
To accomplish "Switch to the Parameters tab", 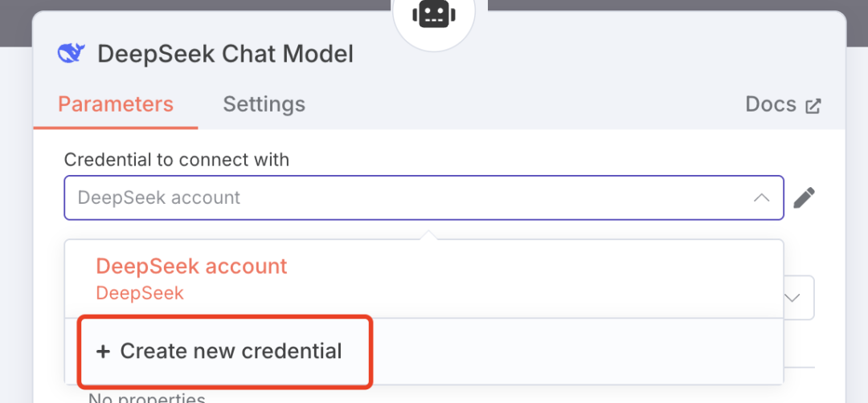I will [x=116, y=104].
